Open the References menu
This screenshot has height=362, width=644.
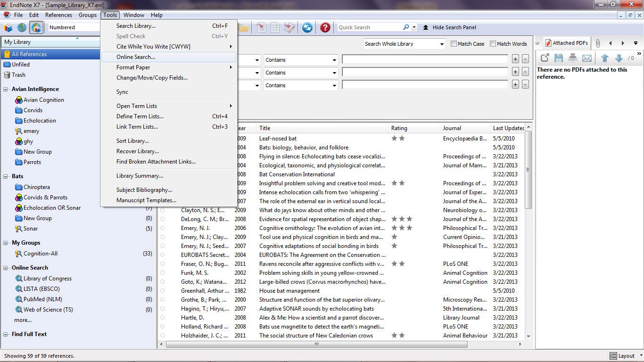(x=58, y=15)
